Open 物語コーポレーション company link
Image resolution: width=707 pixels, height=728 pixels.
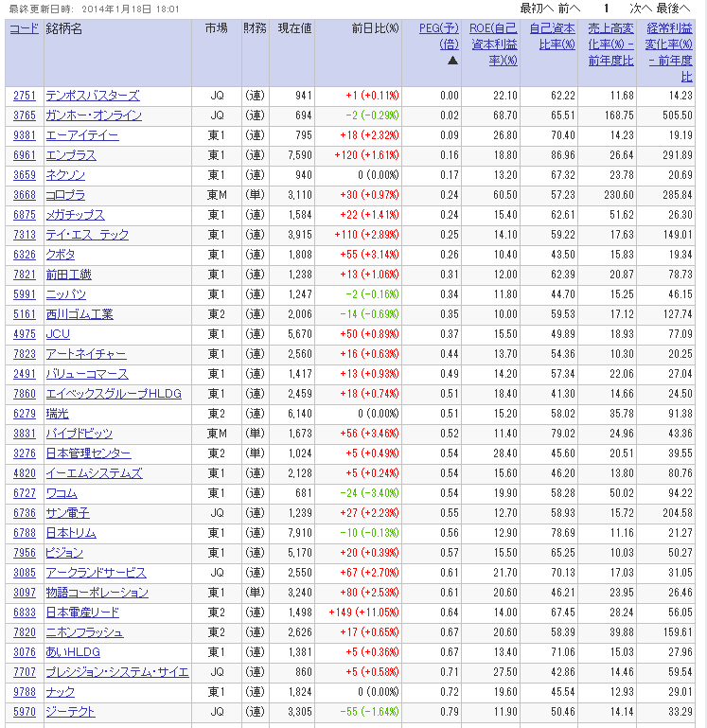point(97,593)
